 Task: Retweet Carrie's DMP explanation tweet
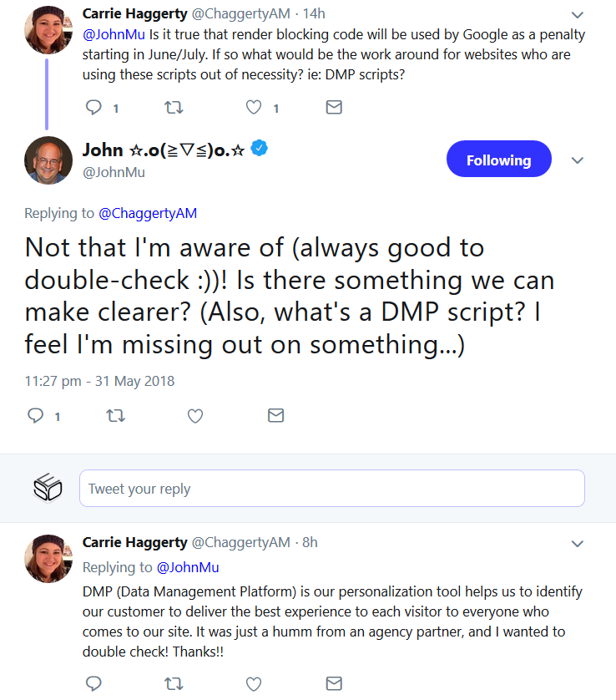[174, 683]
